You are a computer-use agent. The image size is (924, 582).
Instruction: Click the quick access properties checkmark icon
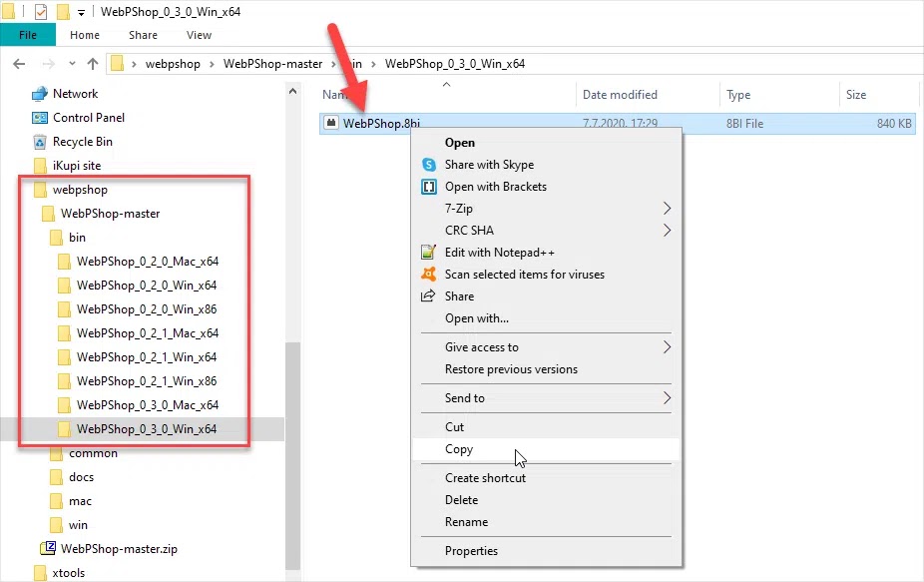coord(41,11)
